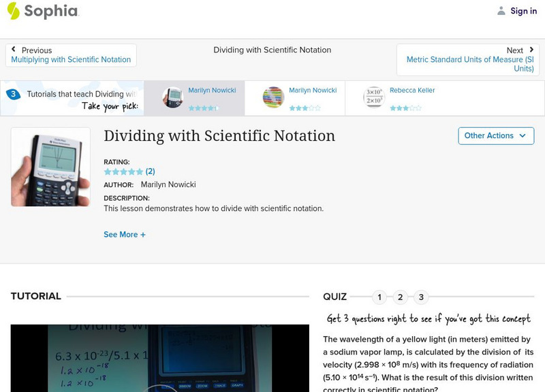
Task: Collapse the Other Actions chevron
Action: 523,135
